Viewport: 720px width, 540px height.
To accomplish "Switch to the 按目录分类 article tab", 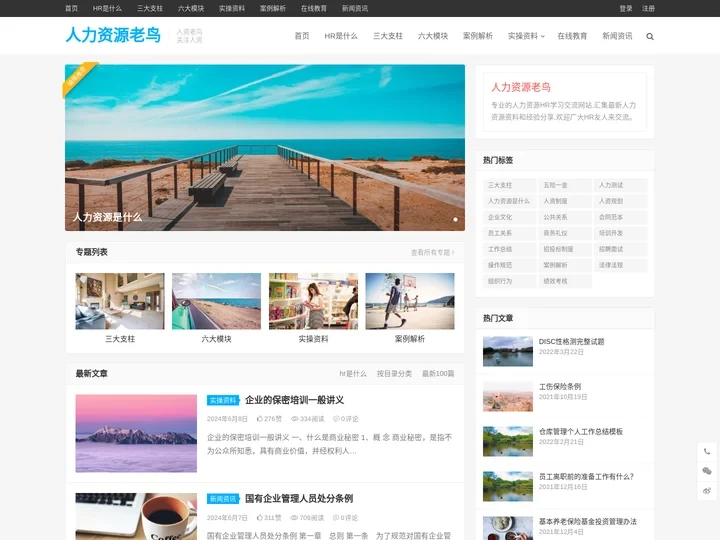I will (394, 374).
